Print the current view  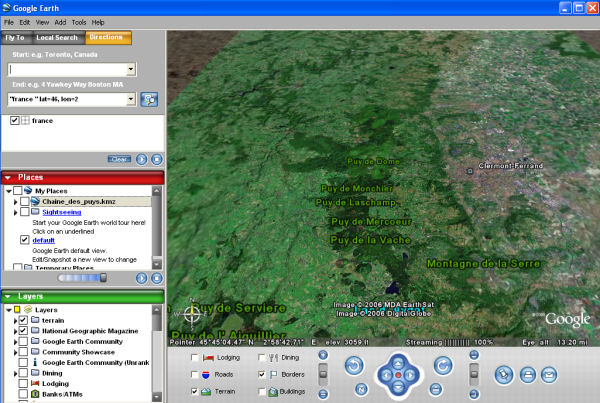click(528, 375)
